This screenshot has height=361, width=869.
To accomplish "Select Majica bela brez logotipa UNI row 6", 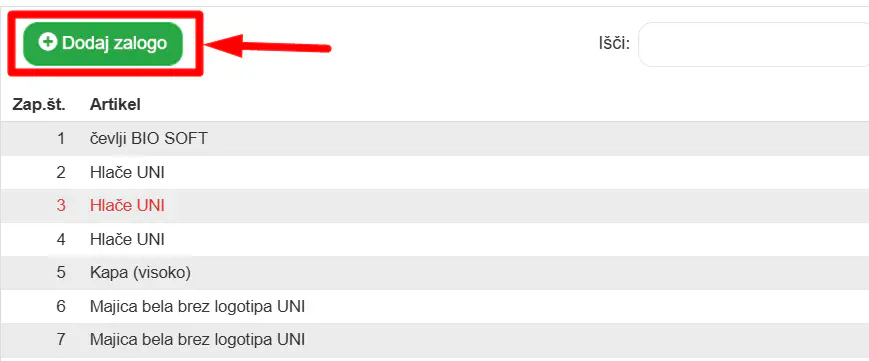I will [197, 306].
